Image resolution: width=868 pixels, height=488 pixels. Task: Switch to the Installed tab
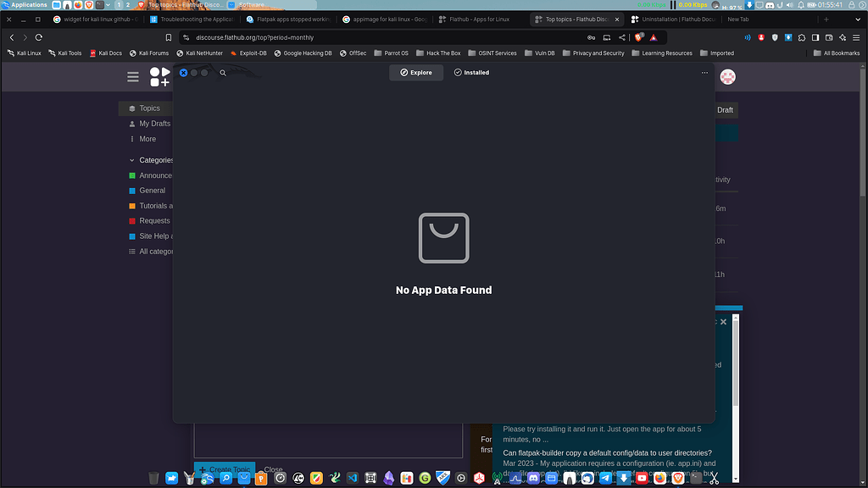(471, 72)
